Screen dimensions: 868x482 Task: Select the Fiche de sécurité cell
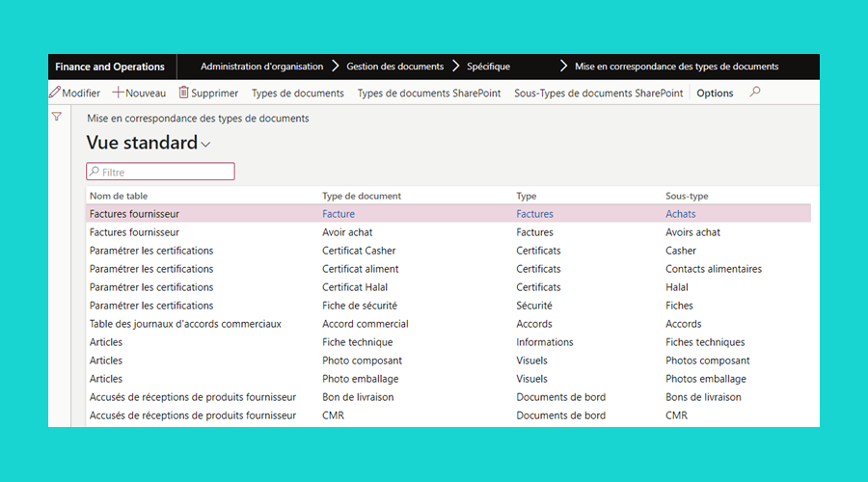coord(360,306)
